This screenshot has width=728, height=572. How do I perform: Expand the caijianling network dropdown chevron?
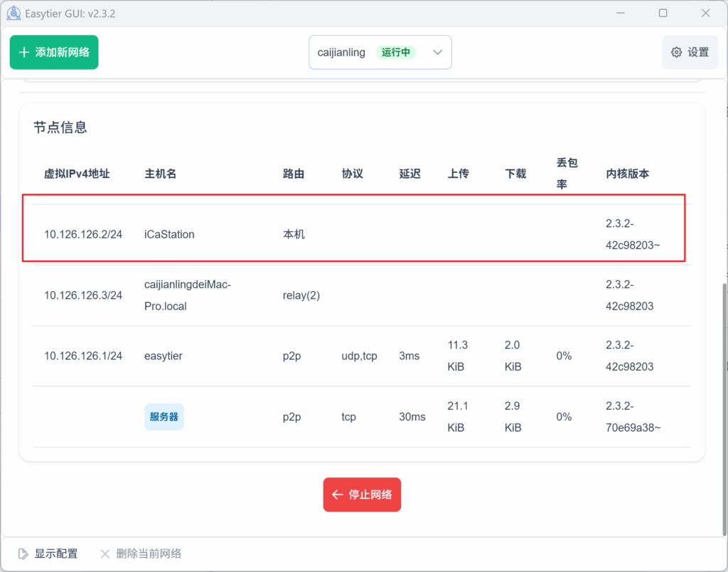(x=437, y=52)
